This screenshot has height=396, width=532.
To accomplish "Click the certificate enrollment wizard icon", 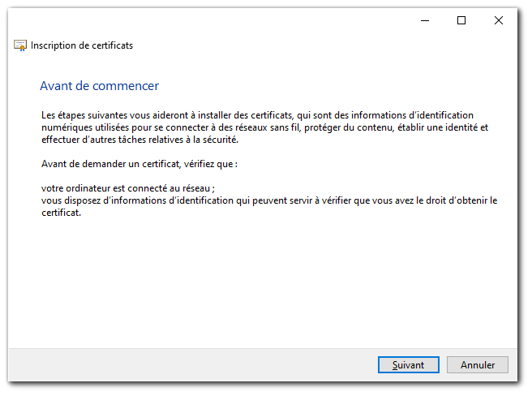I will (x=20, y=45).
